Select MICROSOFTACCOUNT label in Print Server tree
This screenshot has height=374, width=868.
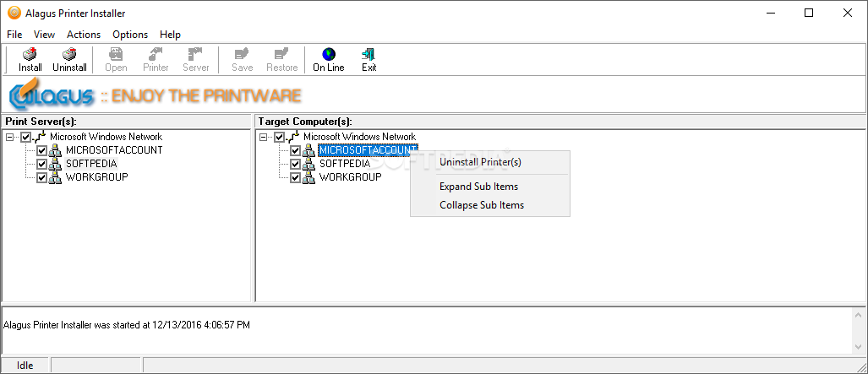pyautogui.click(x=114, y=150)
